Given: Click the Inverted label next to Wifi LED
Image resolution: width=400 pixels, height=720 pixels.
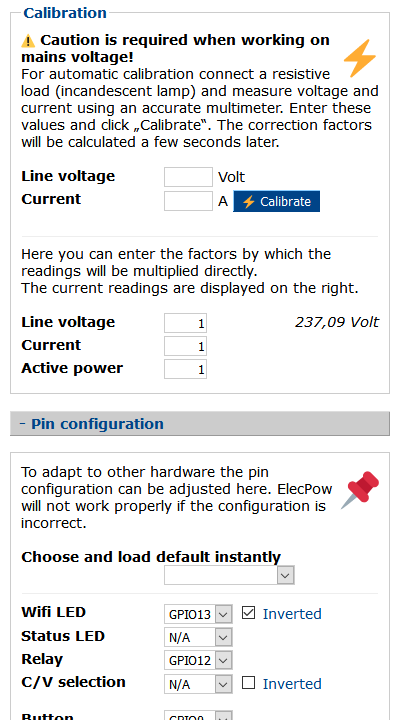Looking at the screenshot, I should (292, 614).
